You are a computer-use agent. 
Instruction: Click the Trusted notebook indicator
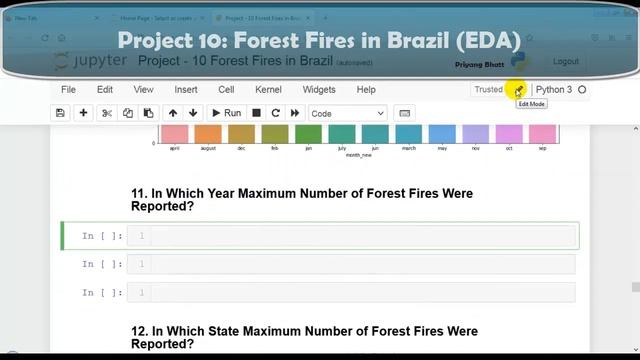pos(489,89)
